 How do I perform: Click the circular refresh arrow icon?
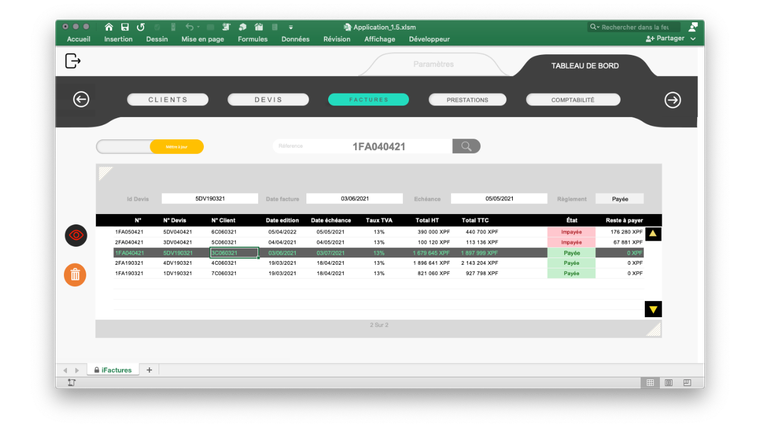[141, 27]
